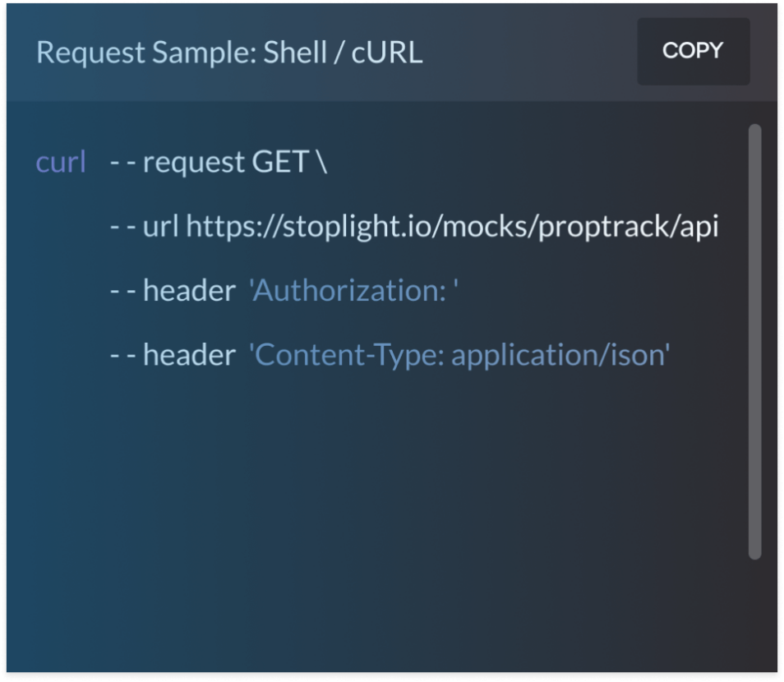Click the backslash after GET
This screenshot has width=784, height=682.
[x=321, y=162]
